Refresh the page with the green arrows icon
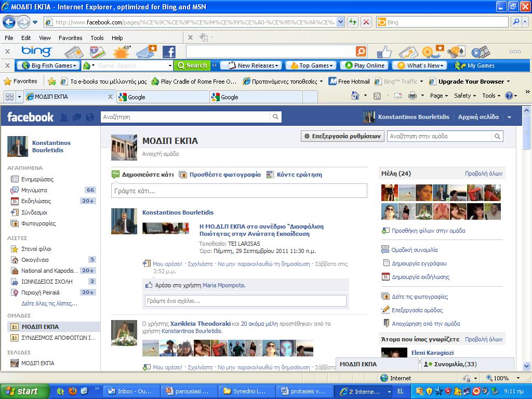 coord(353,22)
